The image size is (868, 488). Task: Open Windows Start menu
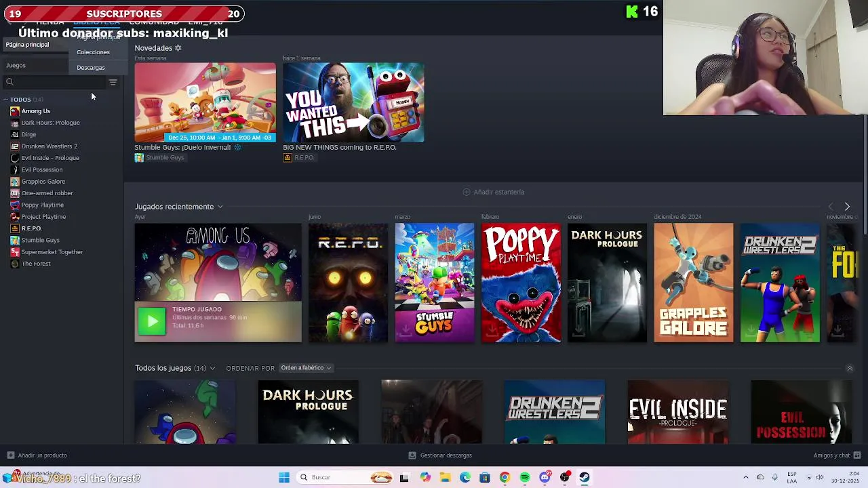point(284,477)
